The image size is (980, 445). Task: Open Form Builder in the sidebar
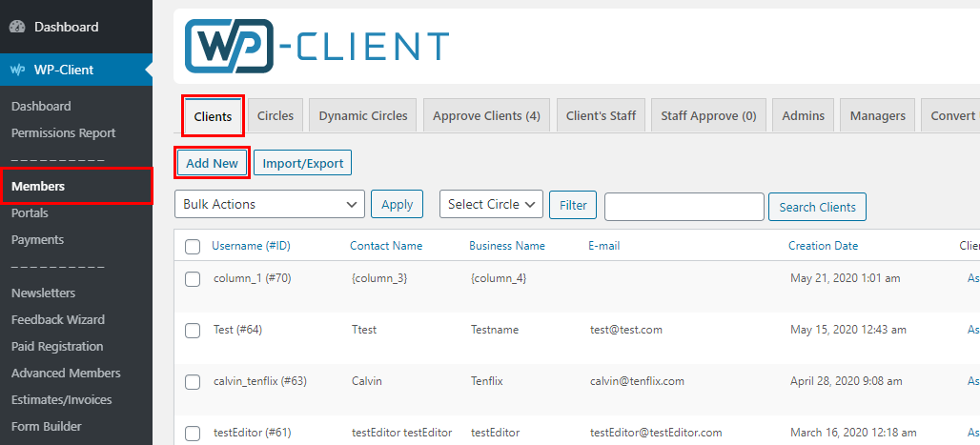tap(47, 427)
